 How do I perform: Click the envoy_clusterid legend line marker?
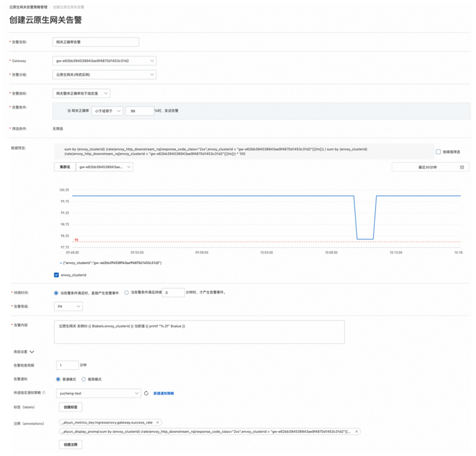point(61,263)
